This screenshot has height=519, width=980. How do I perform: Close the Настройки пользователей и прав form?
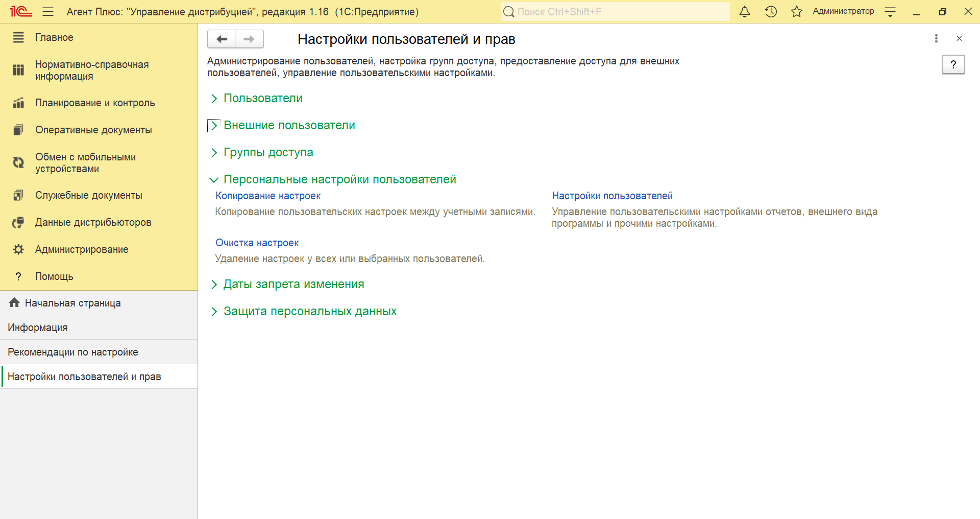(959, 38)
